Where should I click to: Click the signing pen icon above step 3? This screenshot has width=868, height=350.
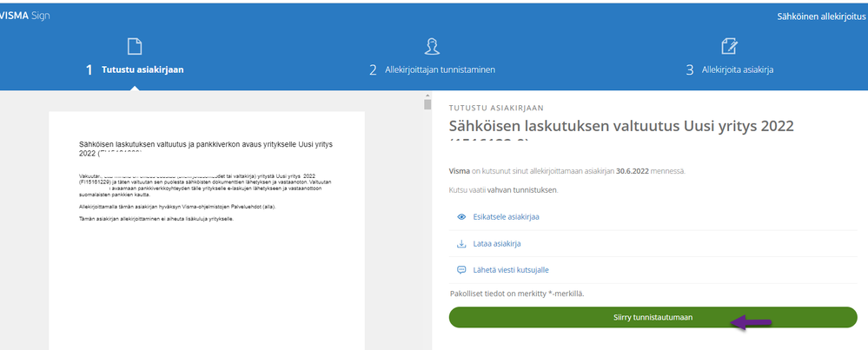coord(730,46)
